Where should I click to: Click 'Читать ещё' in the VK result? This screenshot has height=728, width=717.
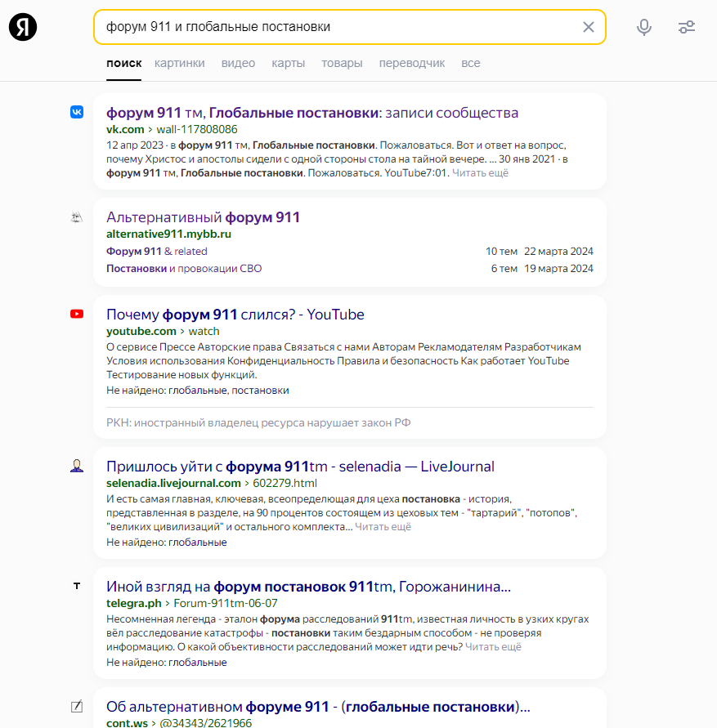point(480,173)
